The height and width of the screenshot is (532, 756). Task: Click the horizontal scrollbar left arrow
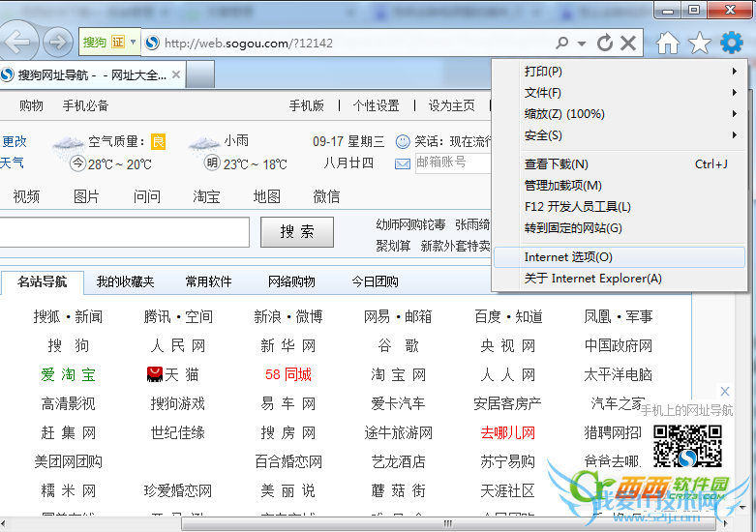4,524
